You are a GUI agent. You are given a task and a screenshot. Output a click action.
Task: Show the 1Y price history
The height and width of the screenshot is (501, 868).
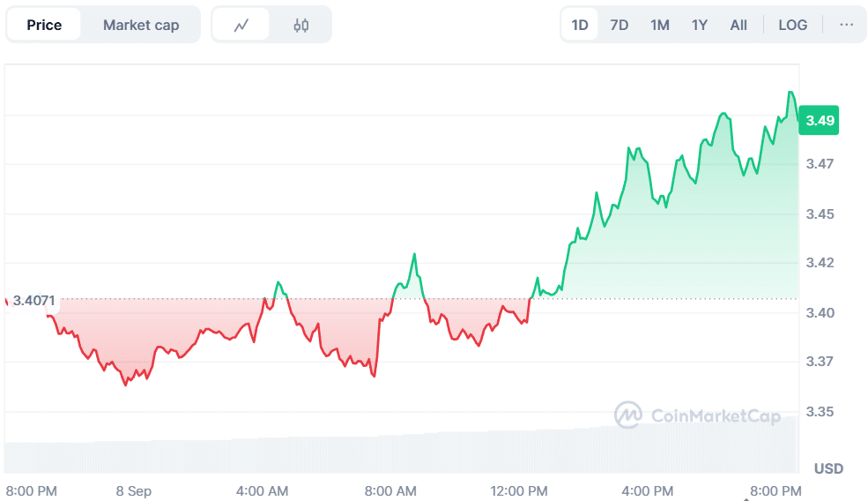click(x=699, y=25)
